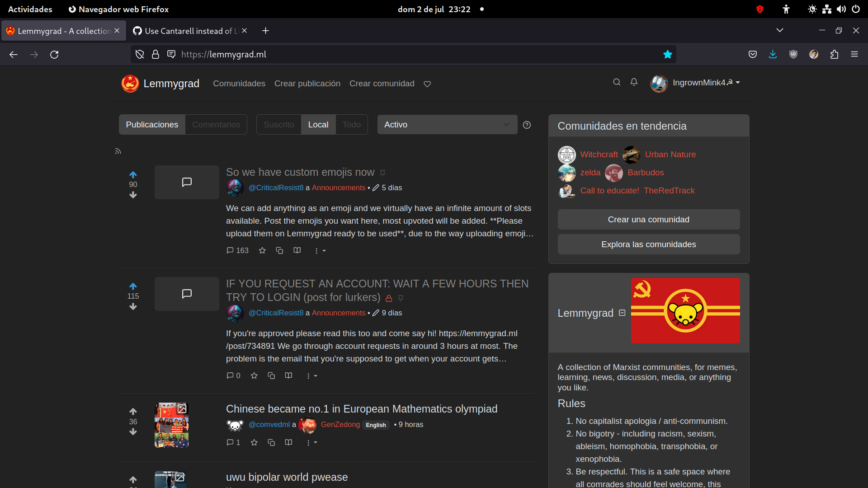Downvote the Mathematics olympiad post
The height and width of the screenshot is (488, 868).
coord(133,432)
